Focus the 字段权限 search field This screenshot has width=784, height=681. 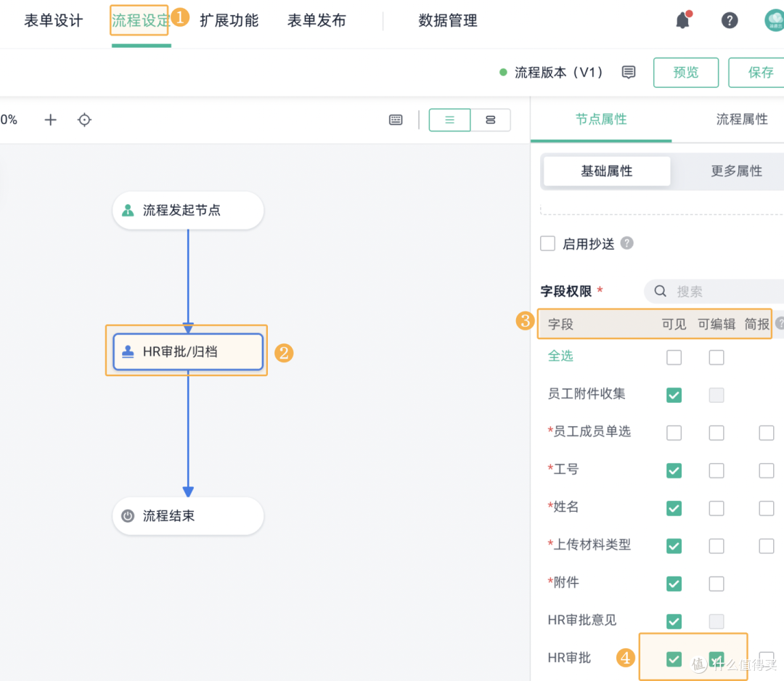715,292
